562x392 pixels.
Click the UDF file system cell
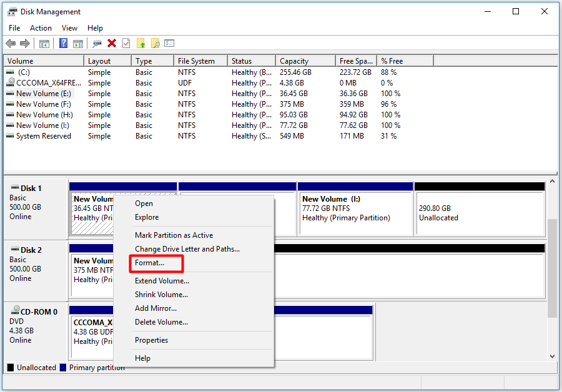pyautogui.click(x=185, y=83)
